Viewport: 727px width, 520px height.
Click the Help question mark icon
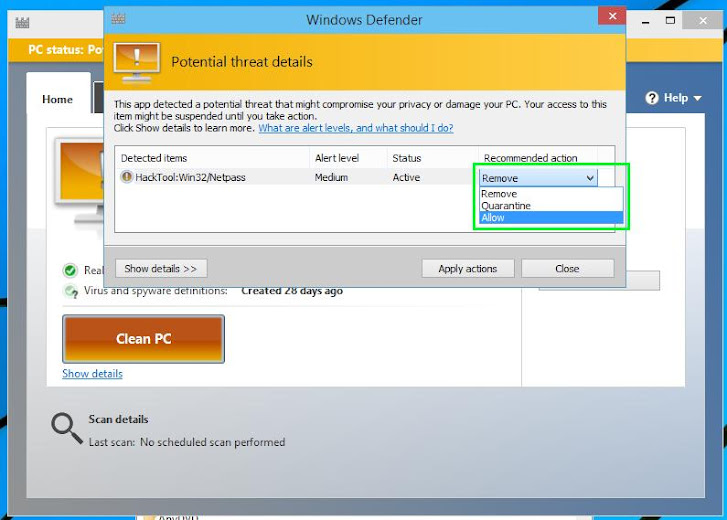652,98
